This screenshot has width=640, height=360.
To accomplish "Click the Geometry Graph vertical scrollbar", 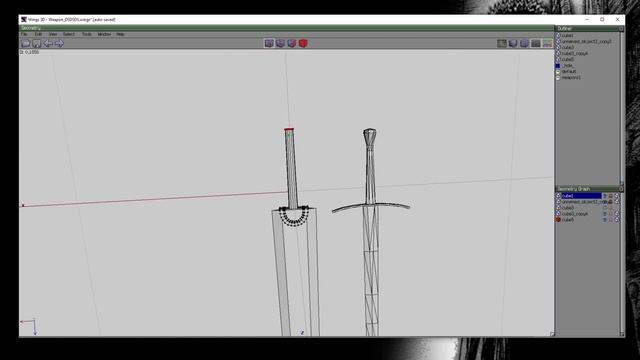I will [622, 264].
